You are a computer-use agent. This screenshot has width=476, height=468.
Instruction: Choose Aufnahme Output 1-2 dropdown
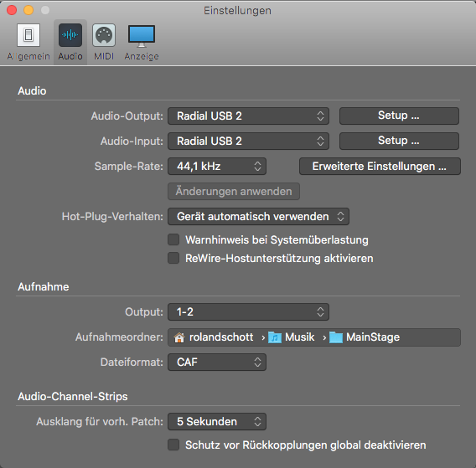248,311
